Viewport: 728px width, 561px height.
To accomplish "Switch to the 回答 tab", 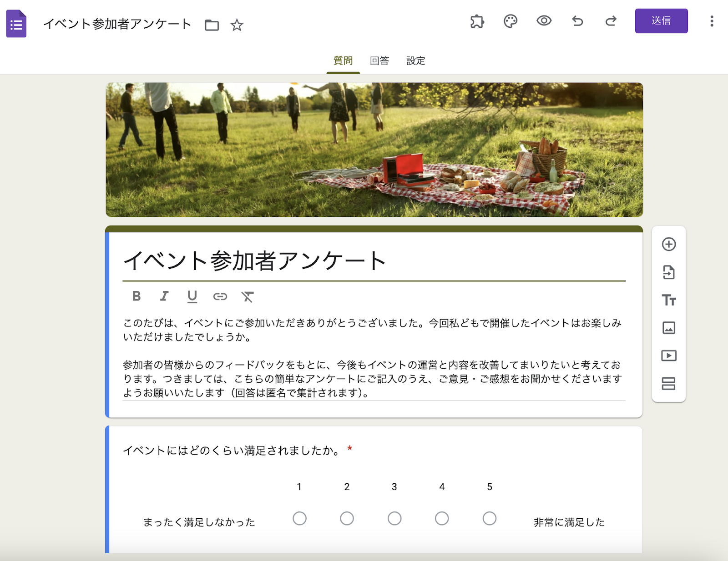I will point(379,60).
